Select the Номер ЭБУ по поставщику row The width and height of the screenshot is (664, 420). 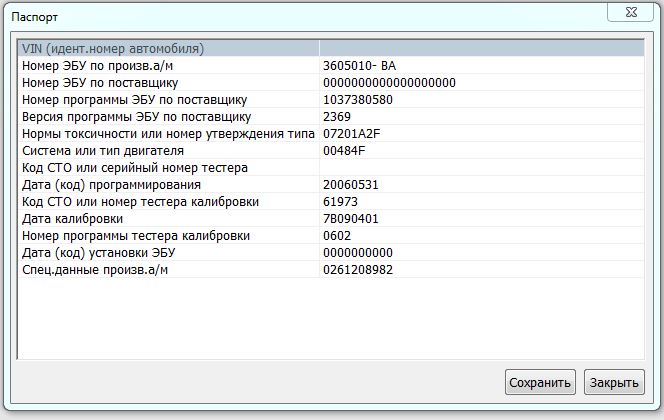click(x=100, y=82)
